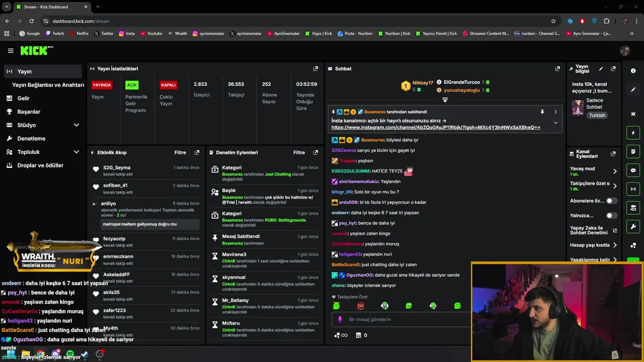The image size is (644, 362).
Task: Pop out the Etkinlik Akışı panel
Action: [197, 152]
